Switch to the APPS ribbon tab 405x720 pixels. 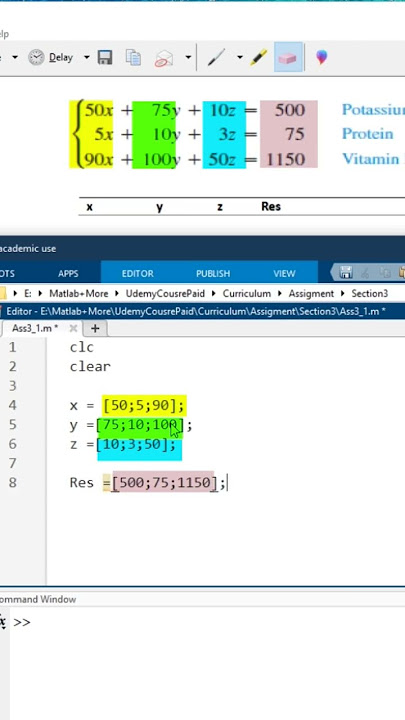pos(68,274)
